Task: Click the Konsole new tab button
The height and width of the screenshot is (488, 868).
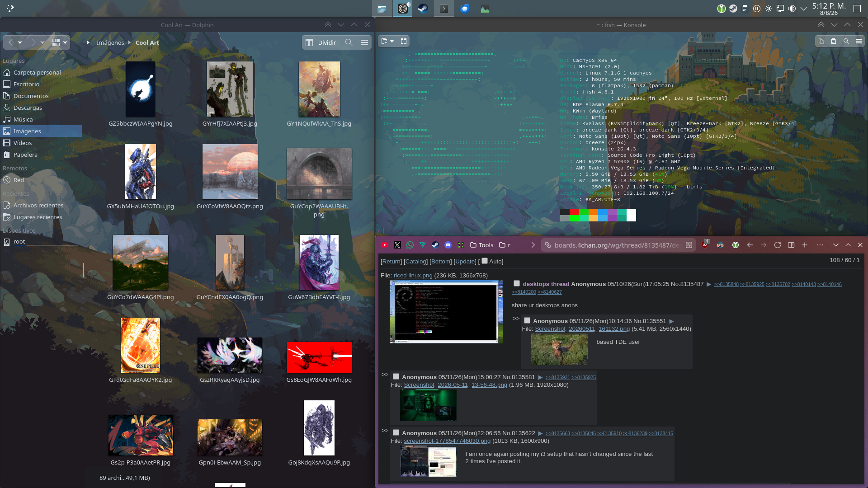Action: pyautogui.click(x=384, y=41)
